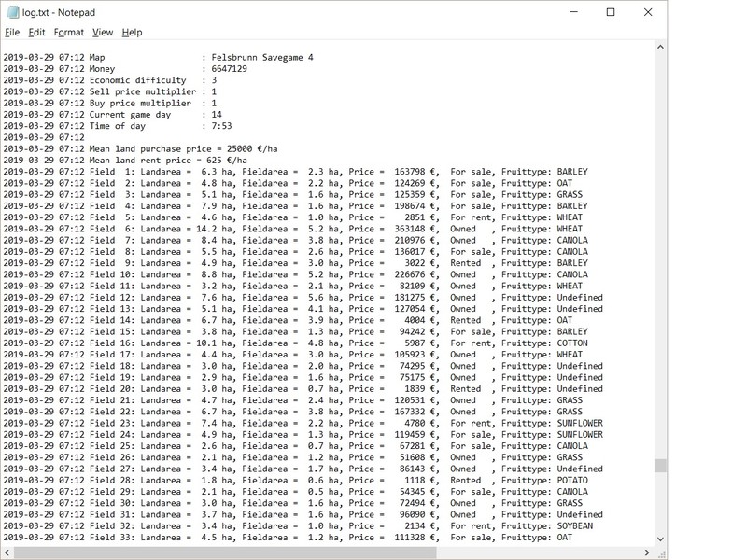This screenshot has width=732, height=560.
Task: Place cursor in the Money 6647129 line
Action: (125, 69)
